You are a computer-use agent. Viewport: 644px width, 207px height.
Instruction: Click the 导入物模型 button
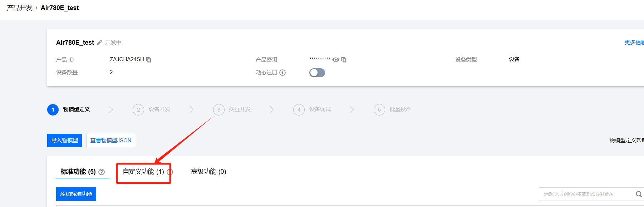tap(64, 141)
